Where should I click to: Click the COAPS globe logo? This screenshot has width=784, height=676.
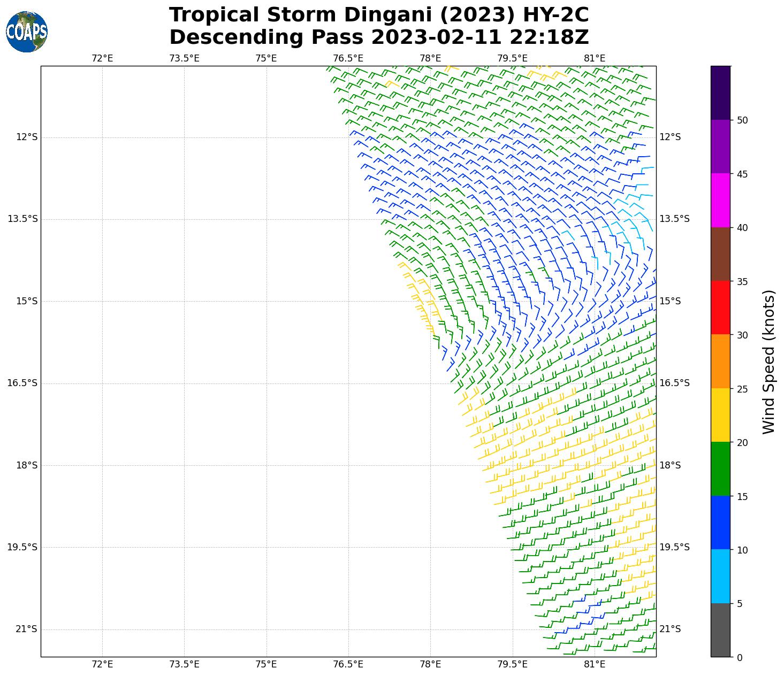pyautogui.click(x=27, y=32)
